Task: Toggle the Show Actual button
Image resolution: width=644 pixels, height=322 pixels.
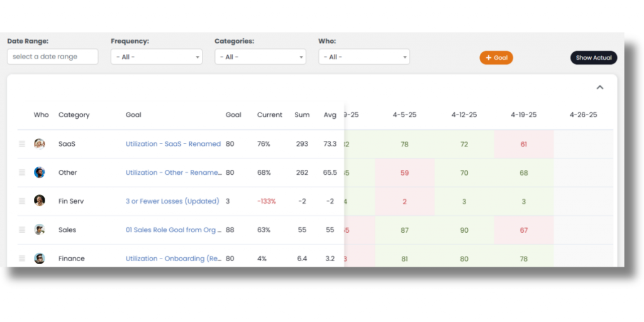Action: (x=594, y=58)
